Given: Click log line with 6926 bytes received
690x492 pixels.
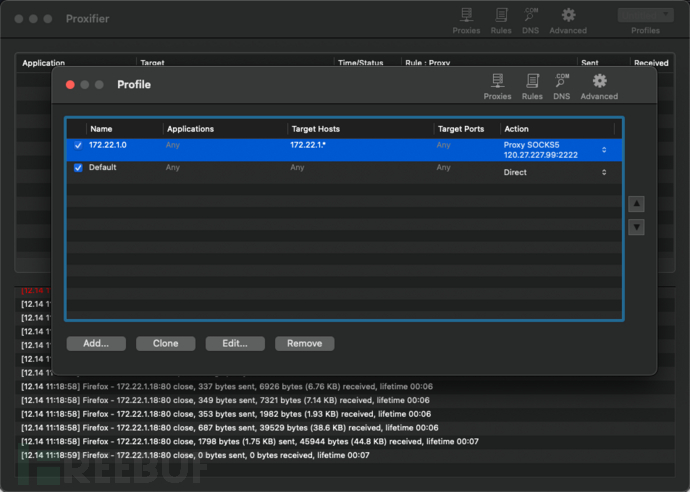Looking at the screenshot, I should click(227, 386).
